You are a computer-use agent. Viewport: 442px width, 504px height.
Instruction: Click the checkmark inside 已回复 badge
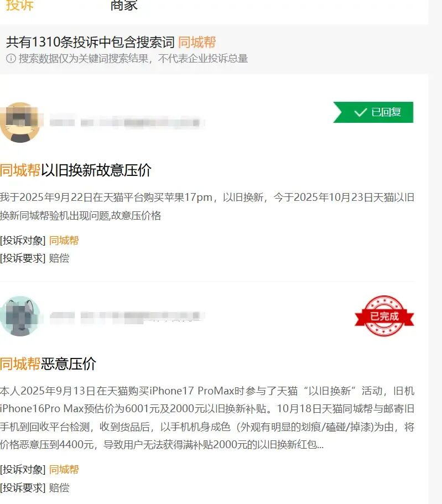[360, 112]
